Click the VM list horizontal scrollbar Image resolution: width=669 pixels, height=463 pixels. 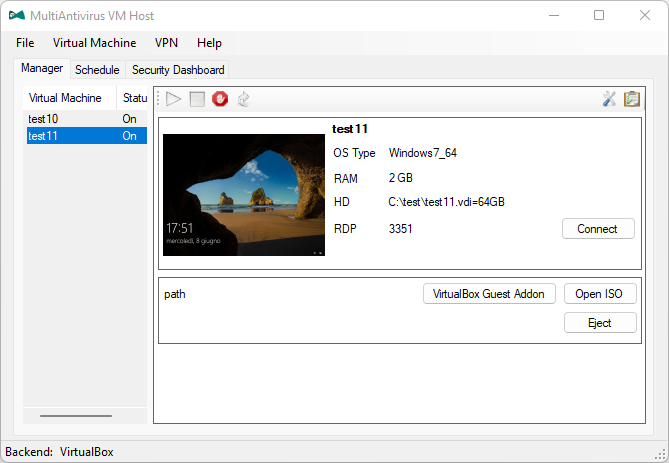point(76,416)
